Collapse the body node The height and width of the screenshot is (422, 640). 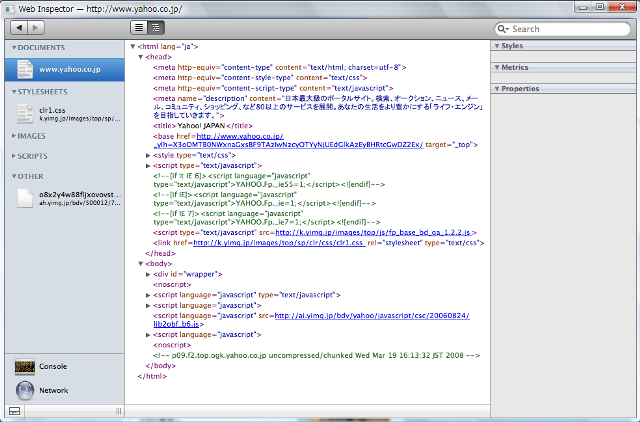140,264
